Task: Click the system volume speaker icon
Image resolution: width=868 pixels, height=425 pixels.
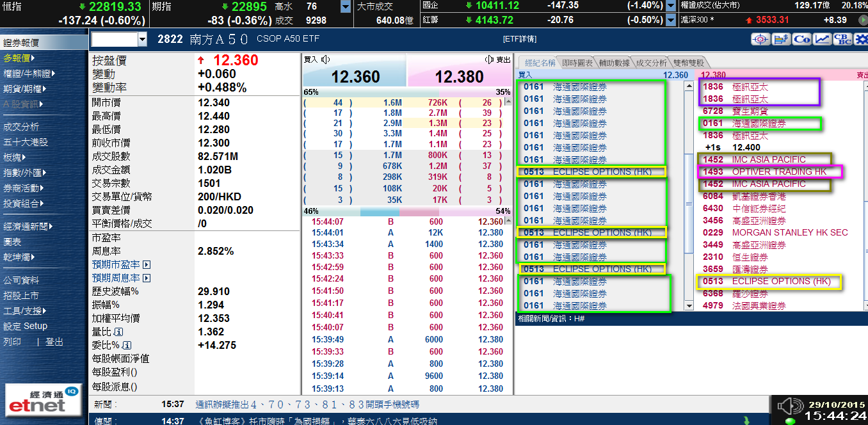Action: [789, 407]
